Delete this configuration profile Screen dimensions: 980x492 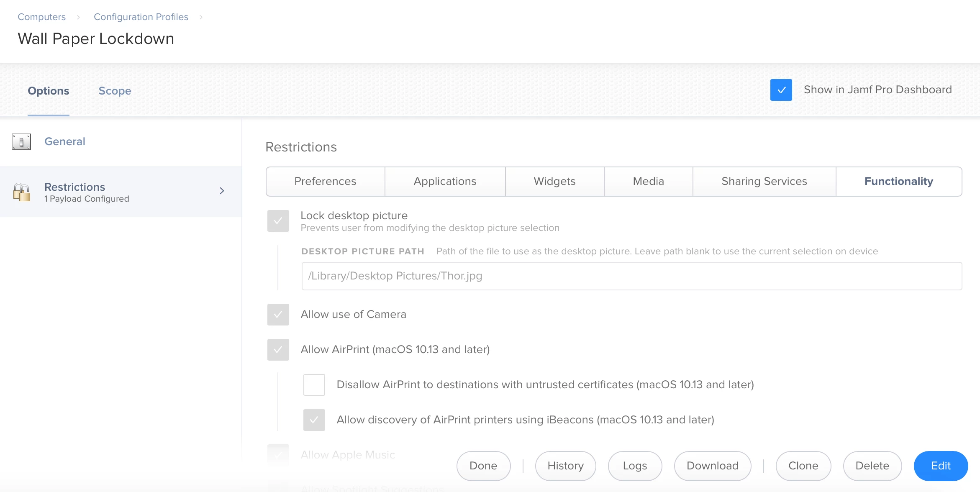[x=872, y=466]
